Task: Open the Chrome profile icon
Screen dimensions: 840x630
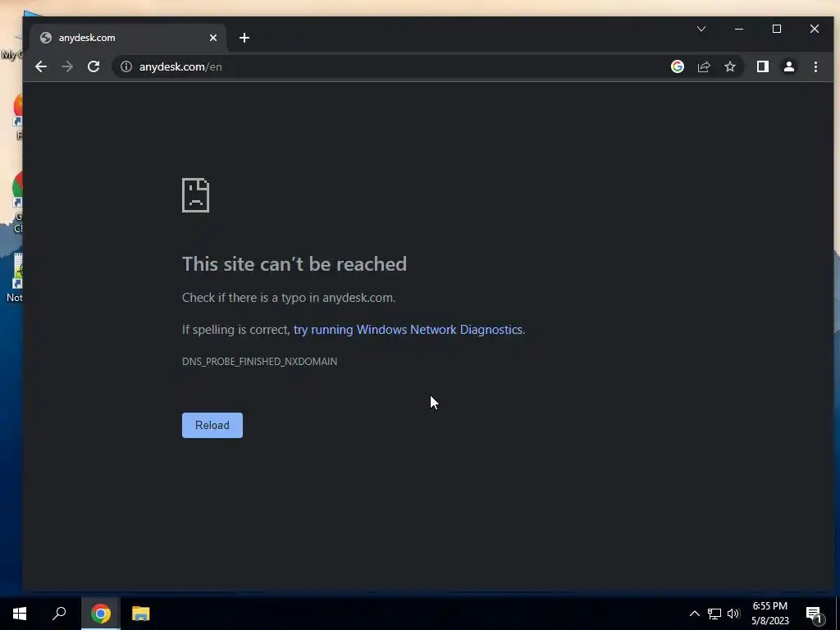Action: (x=788, y=66)
